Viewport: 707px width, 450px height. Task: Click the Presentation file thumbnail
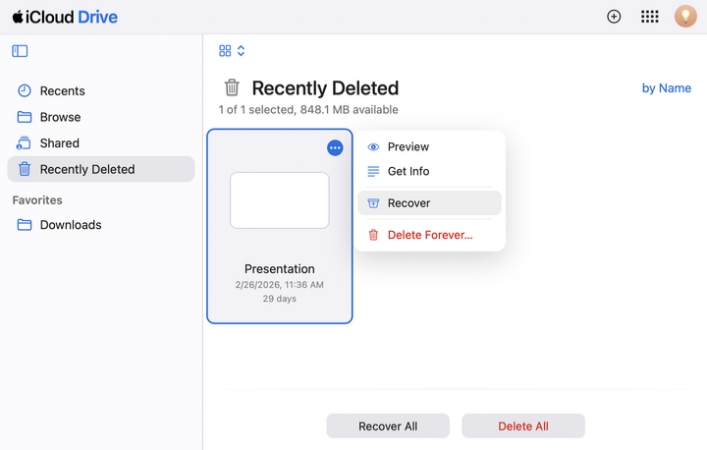pyautogui.click(x=280, y=200)
